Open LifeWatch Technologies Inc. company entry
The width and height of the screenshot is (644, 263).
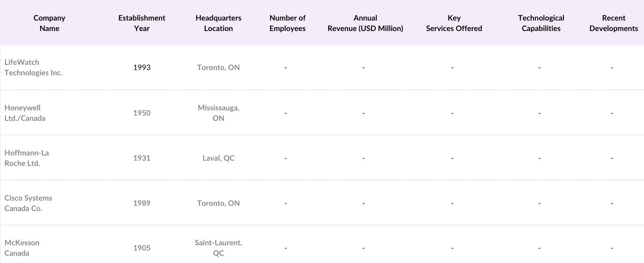pyautogui.click(x=33, y=67)
